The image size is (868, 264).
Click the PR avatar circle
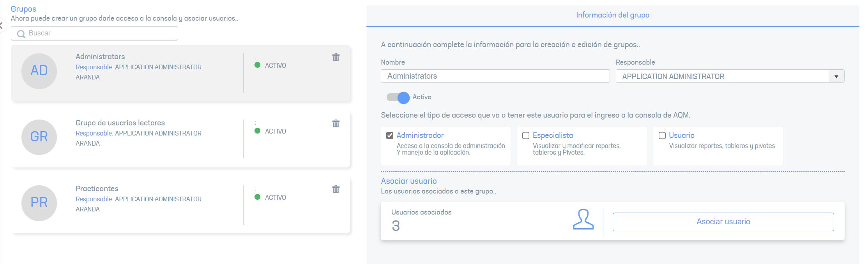pyautogui.click(x=39, y=203)
